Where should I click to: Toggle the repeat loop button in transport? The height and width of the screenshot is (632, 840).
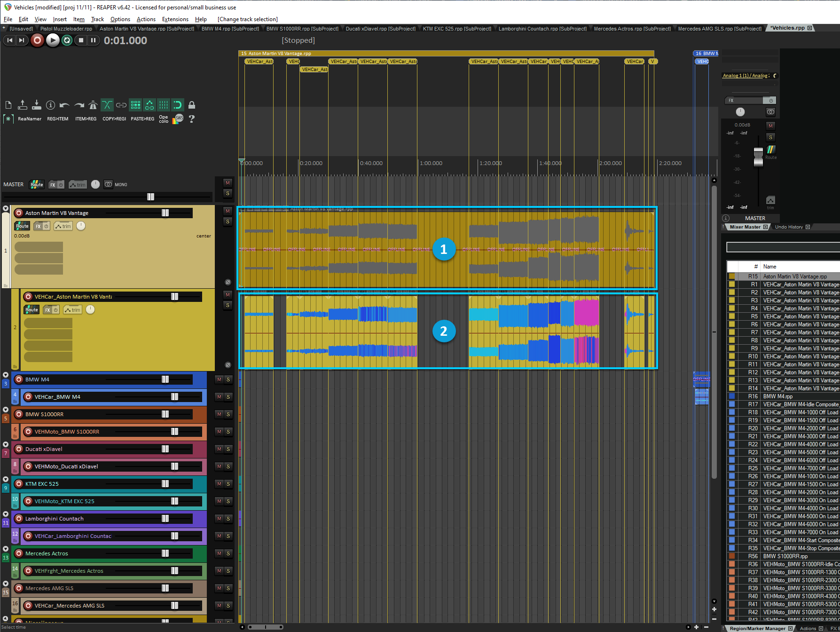click(67, 40)
